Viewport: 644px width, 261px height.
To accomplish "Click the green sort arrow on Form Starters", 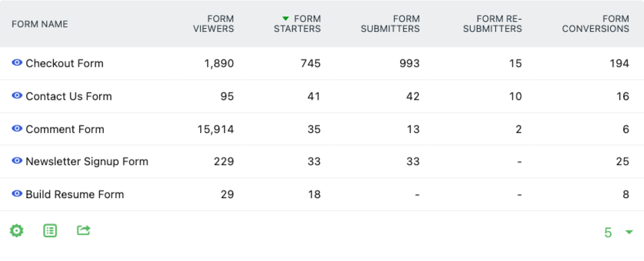I will click(286, 19).
